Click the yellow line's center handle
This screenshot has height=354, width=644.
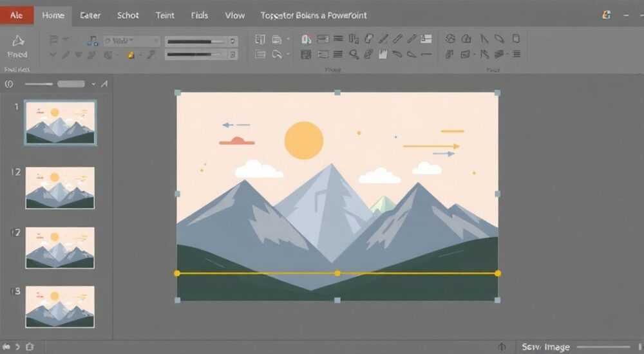(337, 273)
